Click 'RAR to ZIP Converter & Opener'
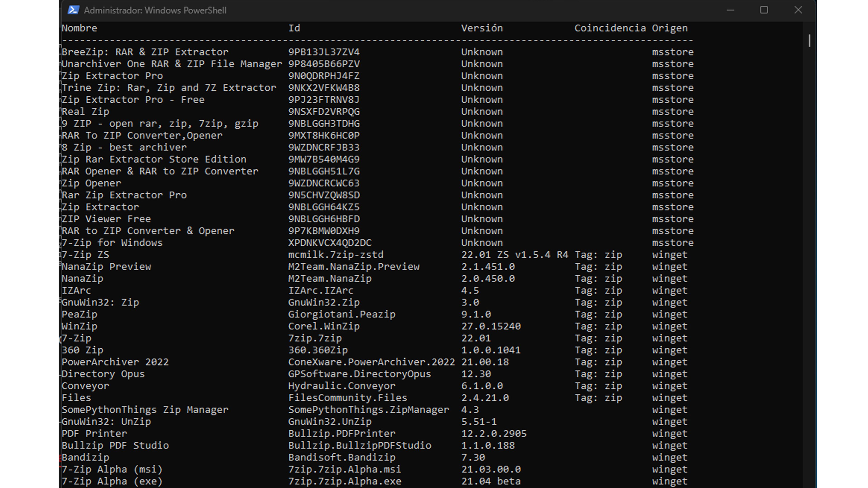868x488 pixels. [x=148, y=231]
